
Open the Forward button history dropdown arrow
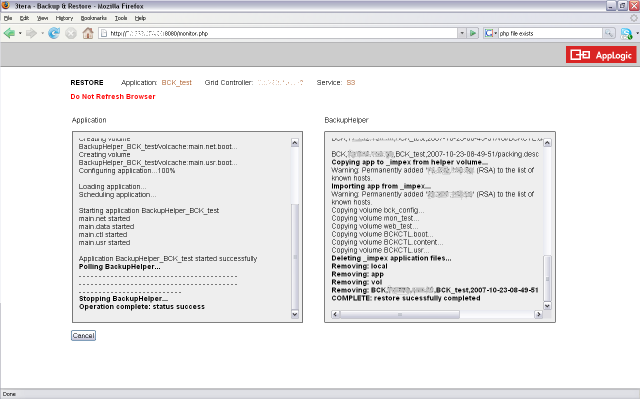(x=42, y=33)
